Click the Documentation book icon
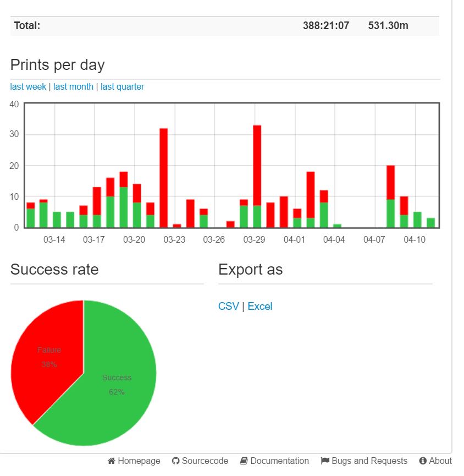This screenshot has height=476, width=464. point(244,461)
